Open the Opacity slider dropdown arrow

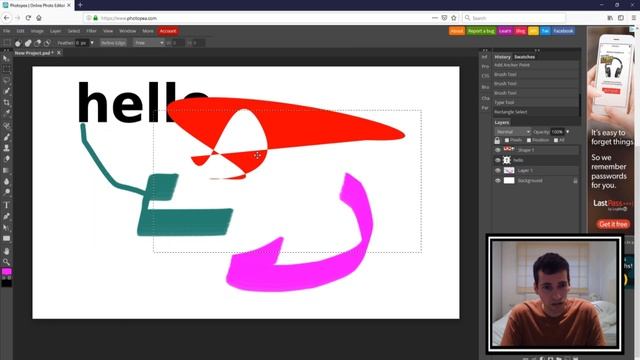point(567,132)
